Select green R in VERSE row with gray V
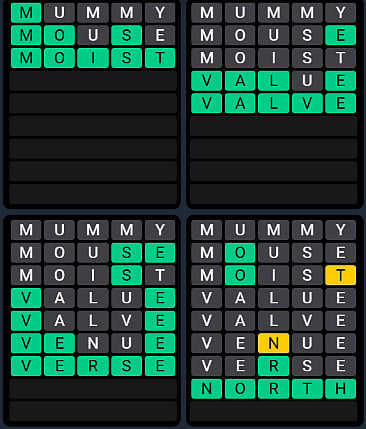 [273, 366]
